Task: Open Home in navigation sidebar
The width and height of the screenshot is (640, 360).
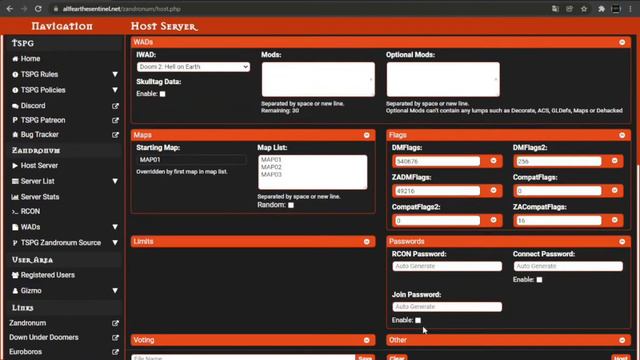Action: 30,59
